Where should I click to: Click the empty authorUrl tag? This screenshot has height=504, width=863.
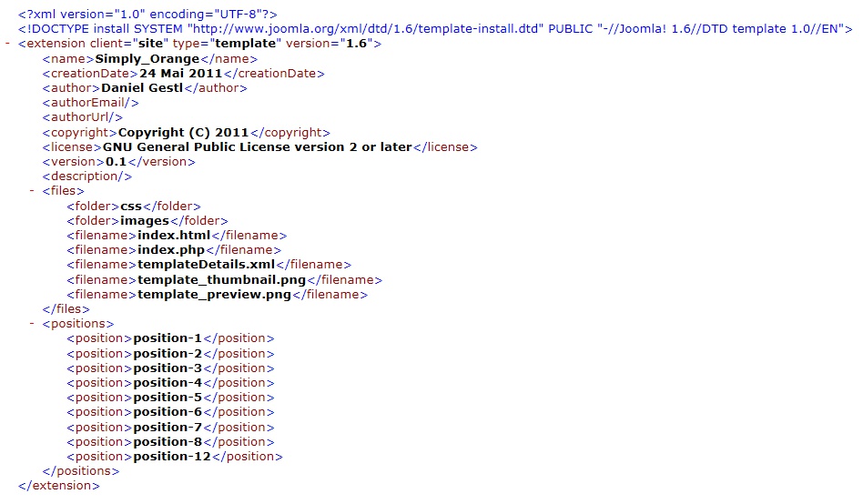(83, 117)
